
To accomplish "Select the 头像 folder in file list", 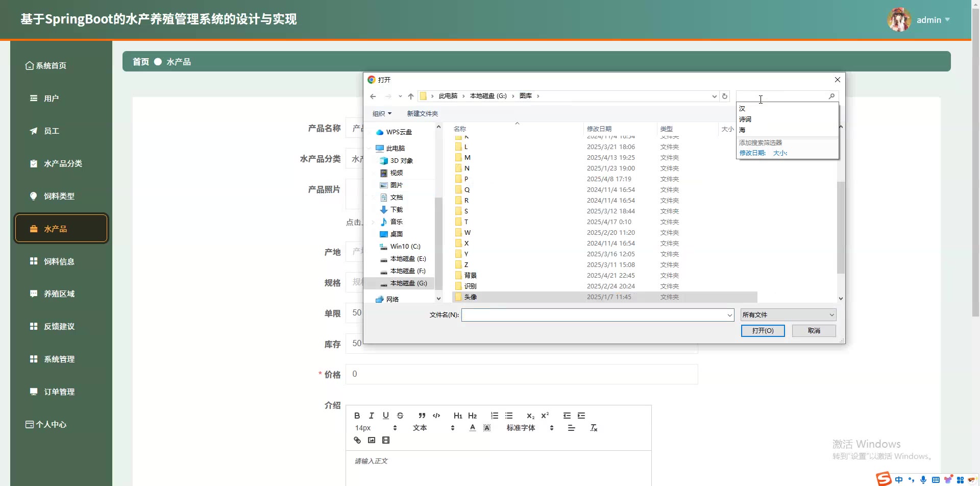I will click(x=470, y=297).
